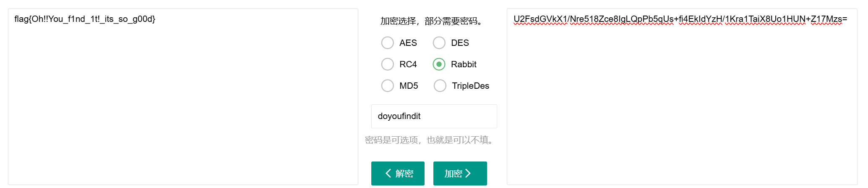Screen dimensions: 868x188
Task: Click the MD5 text label
Action: (409, 86)
